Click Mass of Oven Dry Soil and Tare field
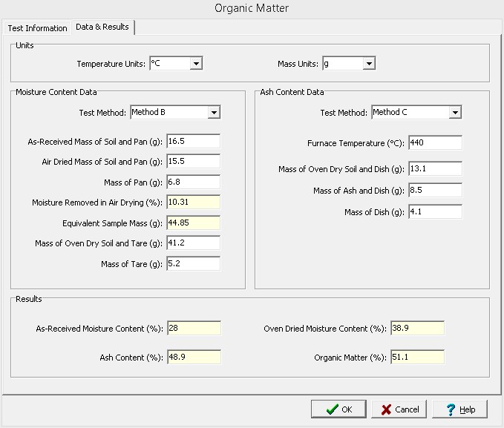504x428 pixels. point(194,243)
